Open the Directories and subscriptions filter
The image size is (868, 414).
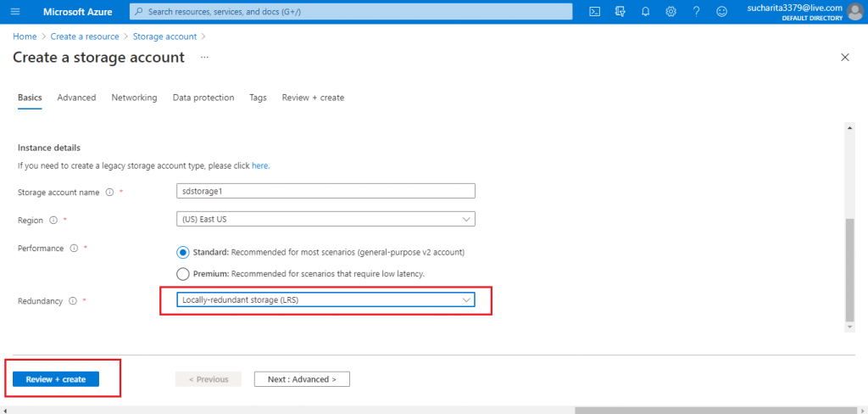tap(620, 12)
